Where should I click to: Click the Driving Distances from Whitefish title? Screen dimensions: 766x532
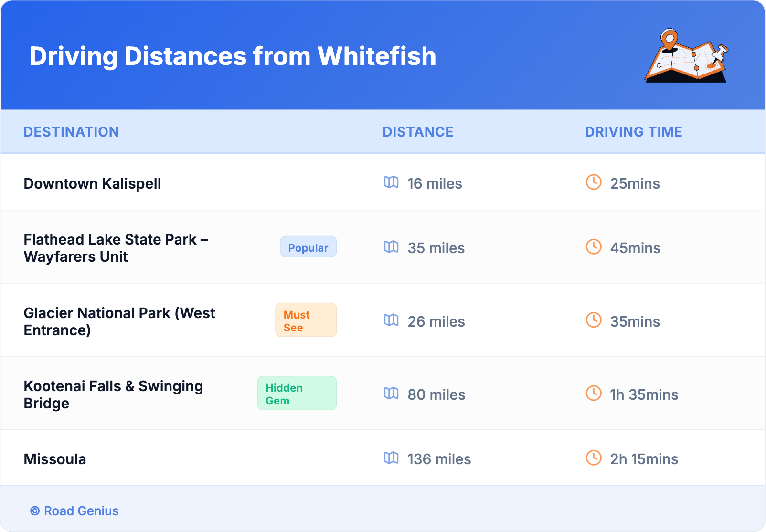[233, 56]
